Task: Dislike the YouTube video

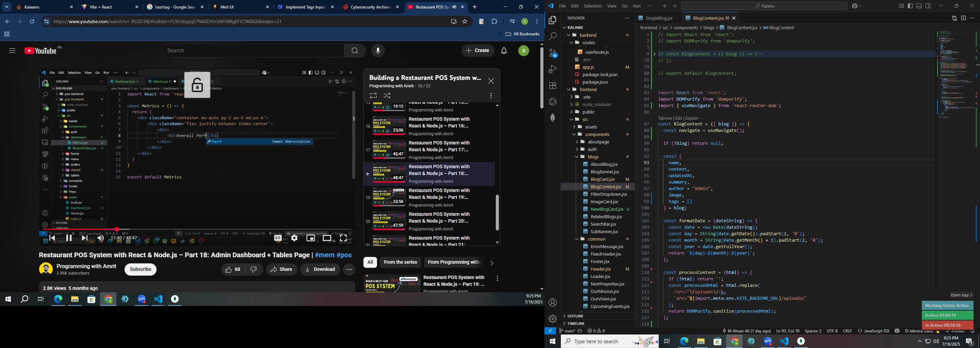Action: pyautogui.click(x=254, y=269)
